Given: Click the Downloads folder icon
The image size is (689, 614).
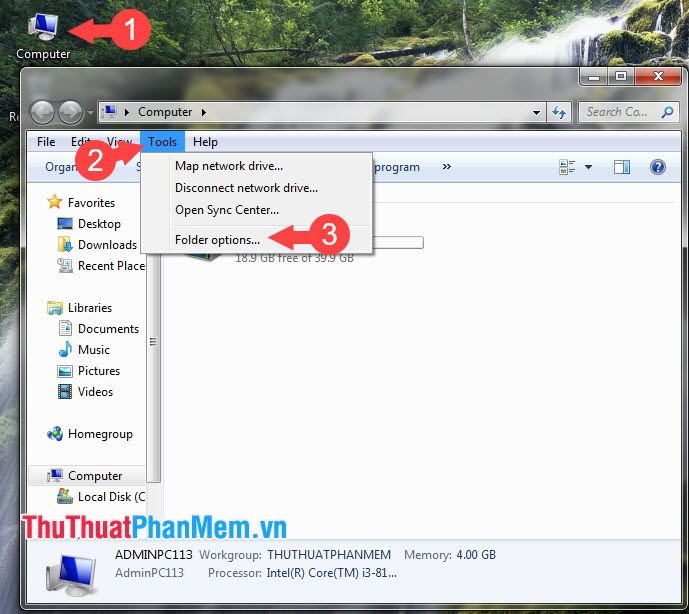Looking at the screenshot, I should click(65, 244).
